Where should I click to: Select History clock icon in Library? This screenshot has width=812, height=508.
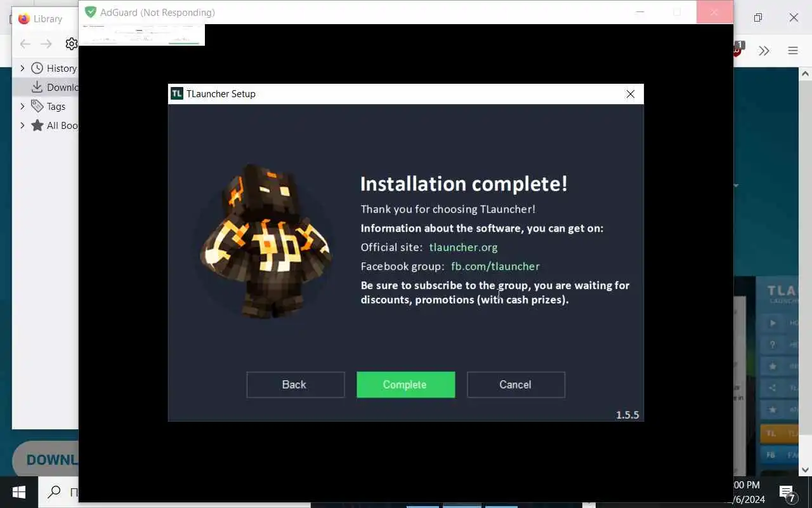[x=37, y=68]
